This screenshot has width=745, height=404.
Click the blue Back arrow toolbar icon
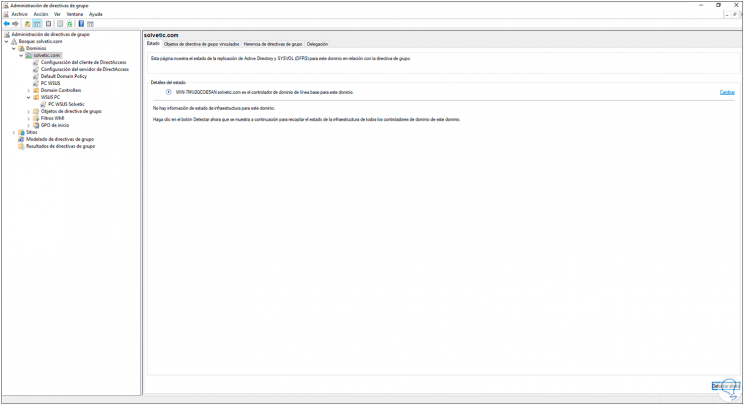pos(7,24)
